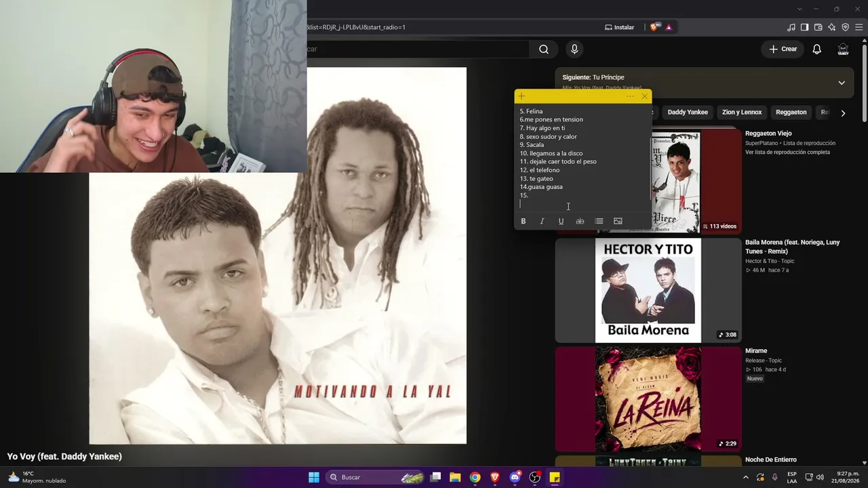The height and width of the screenshot is (488, 868).
Task: Click the microphone icon in system tray
Action: tap(774, 477)
